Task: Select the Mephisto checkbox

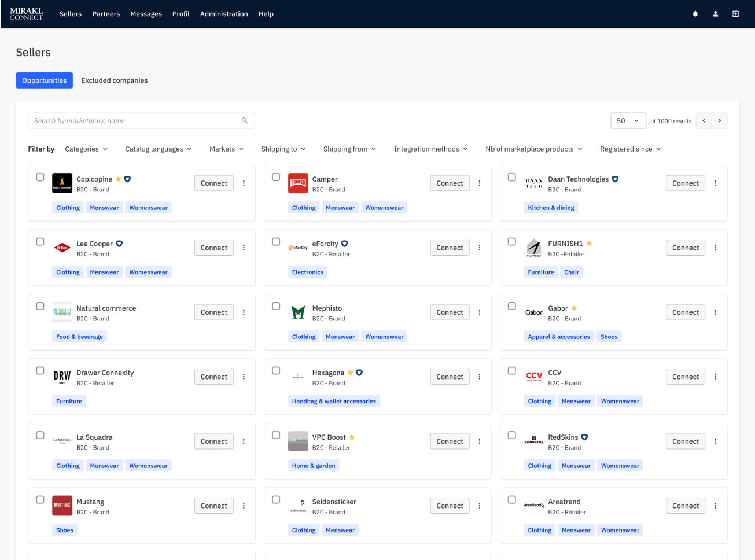Action: pyautogui.click(x=276, y=306)
